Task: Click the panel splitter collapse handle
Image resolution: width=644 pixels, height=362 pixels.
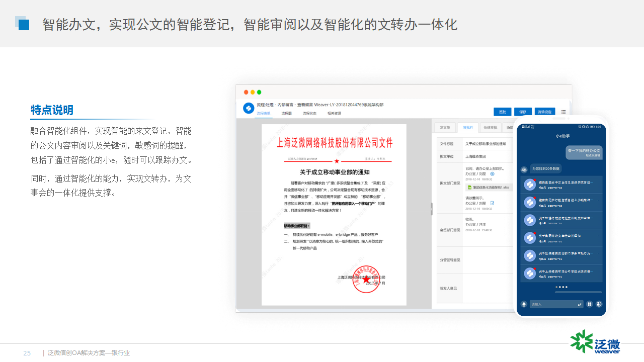Action: coord(432,209)
